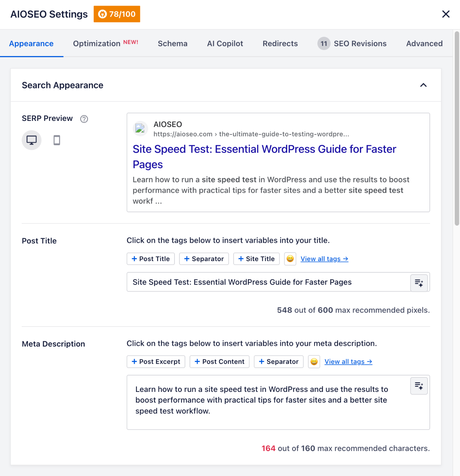Open the SEO Revisions tab
This screenshot has width=460, height=476.
point(352,44)
